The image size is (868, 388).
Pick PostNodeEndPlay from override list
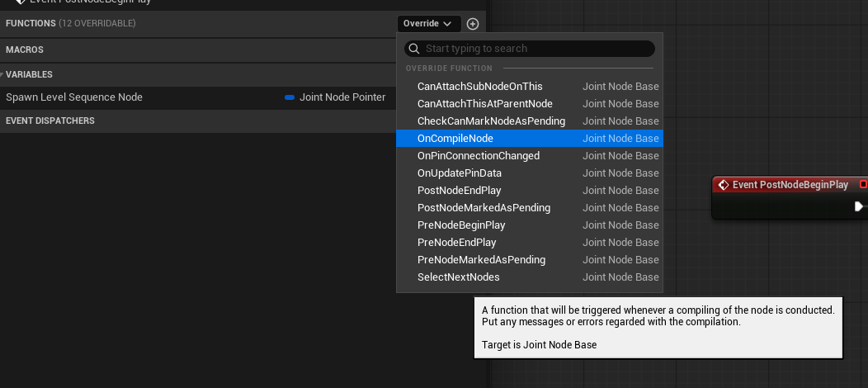point(459,191)
